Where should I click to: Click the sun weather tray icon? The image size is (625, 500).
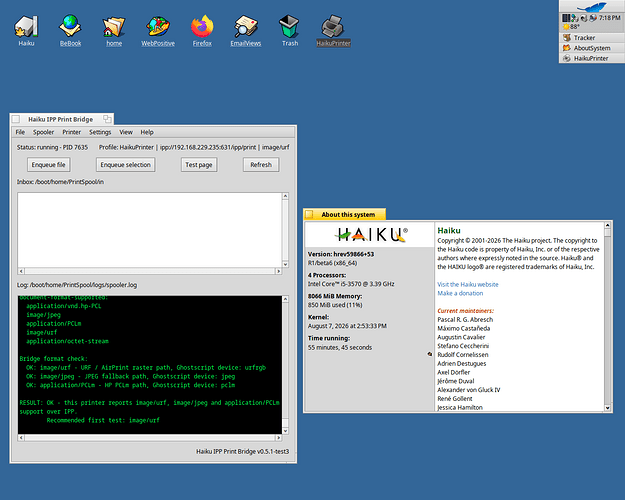pos(566,27)
